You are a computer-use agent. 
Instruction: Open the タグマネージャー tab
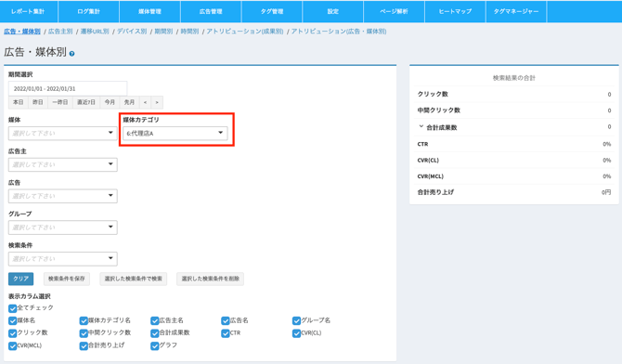[516, 11]
